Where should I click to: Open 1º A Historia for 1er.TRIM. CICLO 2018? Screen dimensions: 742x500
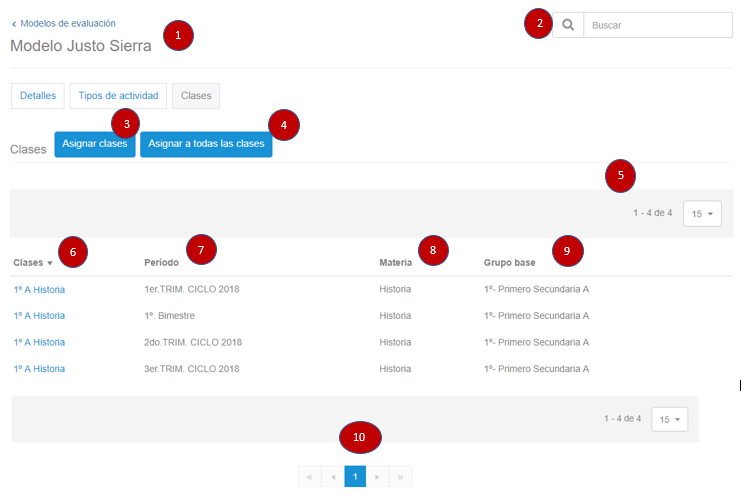point(39,290)
